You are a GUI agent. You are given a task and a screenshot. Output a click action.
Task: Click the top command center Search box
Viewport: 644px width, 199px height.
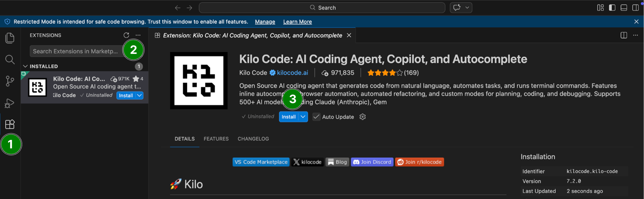point(322,7)
